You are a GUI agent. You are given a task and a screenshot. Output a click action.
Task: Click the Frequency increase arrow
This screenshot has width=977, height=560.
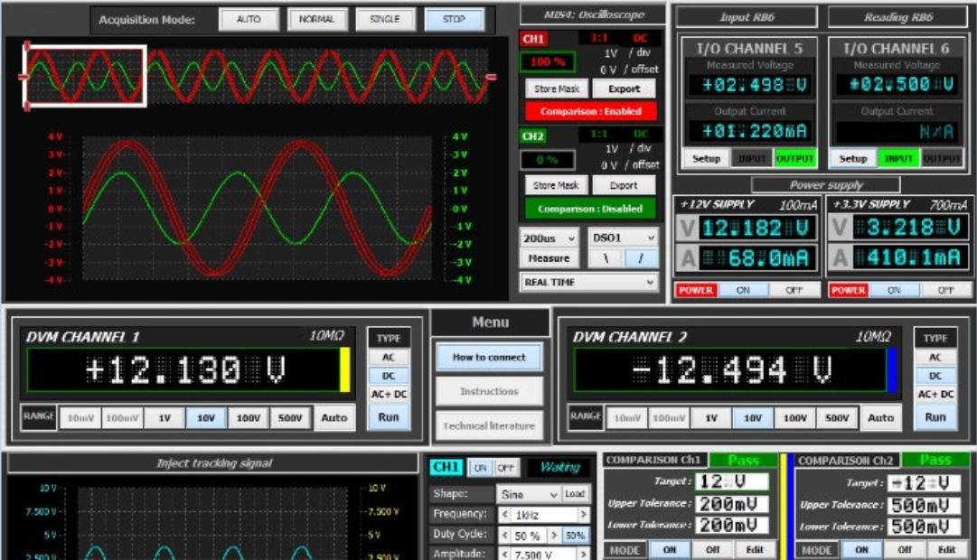583,515
